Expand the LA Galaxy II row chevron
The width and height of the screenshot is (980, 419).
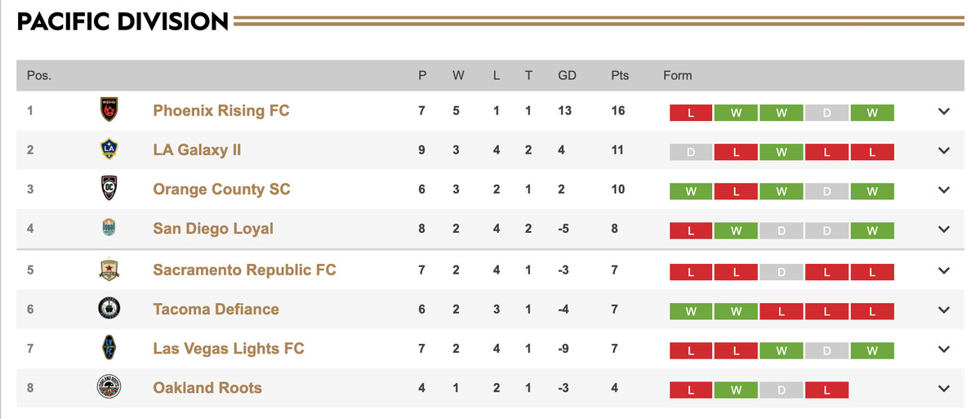944,150
